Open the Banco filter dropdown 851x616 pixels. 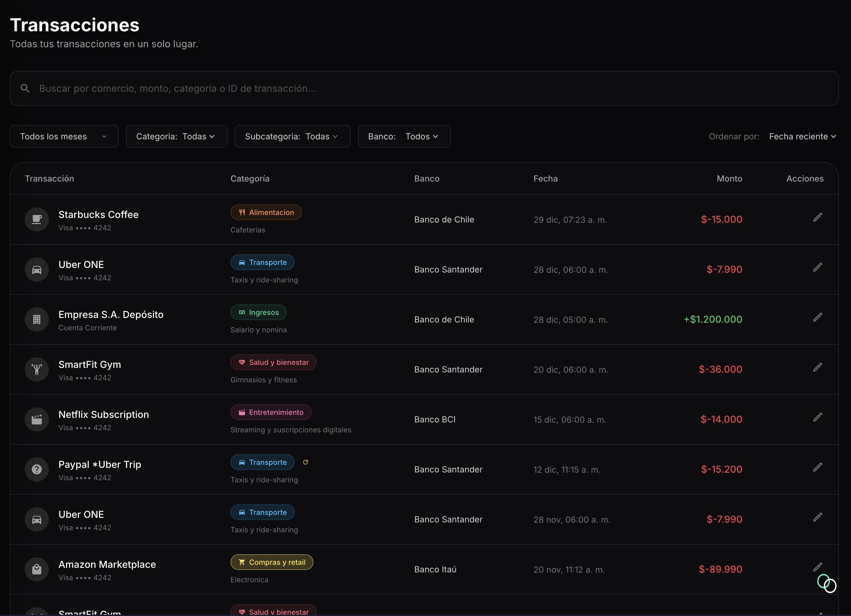click(404, 136)
